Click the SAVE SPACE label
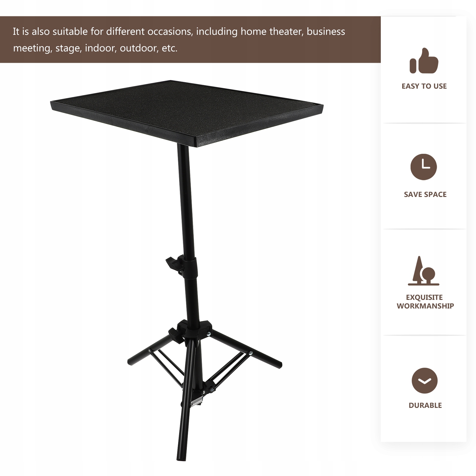The height and width of the screenshot is (476, 476). (x=425, y=195)
